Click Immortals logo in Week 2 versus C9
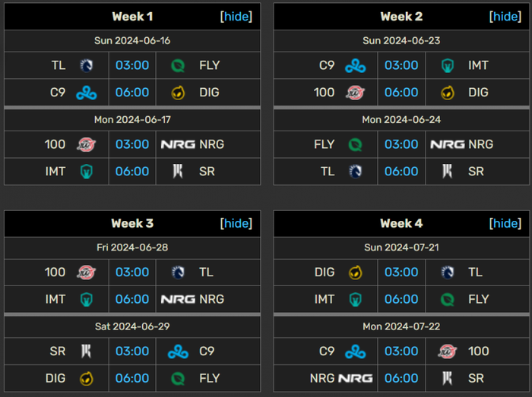532x397 pixels. click(447, 65)
